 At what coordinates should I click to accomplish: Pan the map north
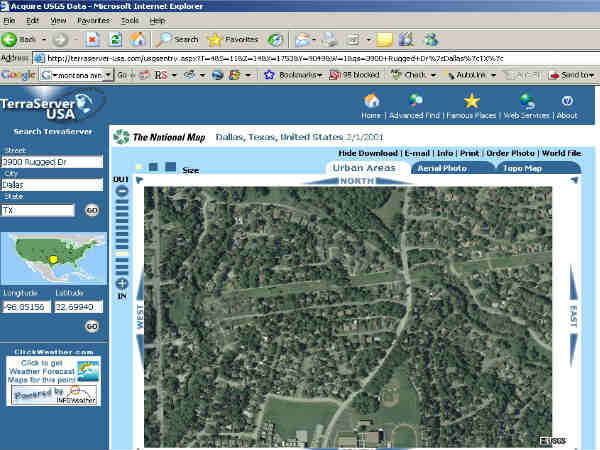pos(356,181)
